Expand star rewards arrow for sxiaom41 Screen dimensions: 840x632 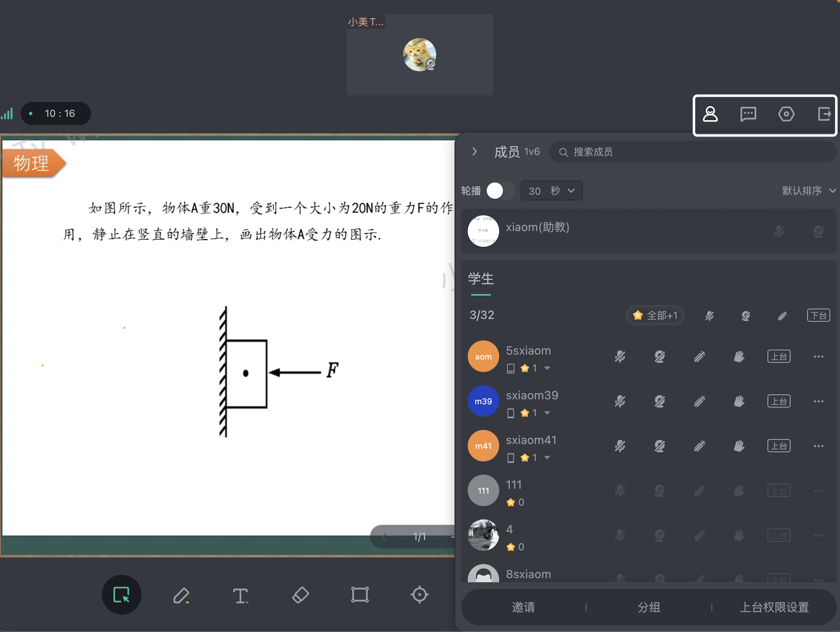point(547,457)
